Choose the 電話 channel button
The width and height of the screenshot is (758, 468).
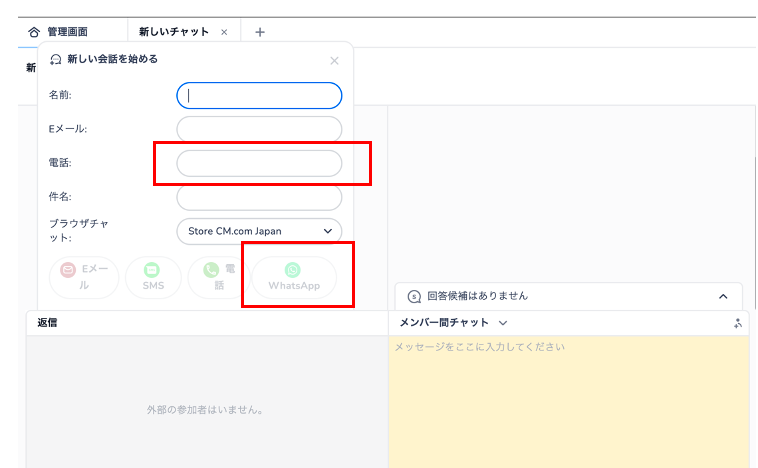[x=219, y=277]
